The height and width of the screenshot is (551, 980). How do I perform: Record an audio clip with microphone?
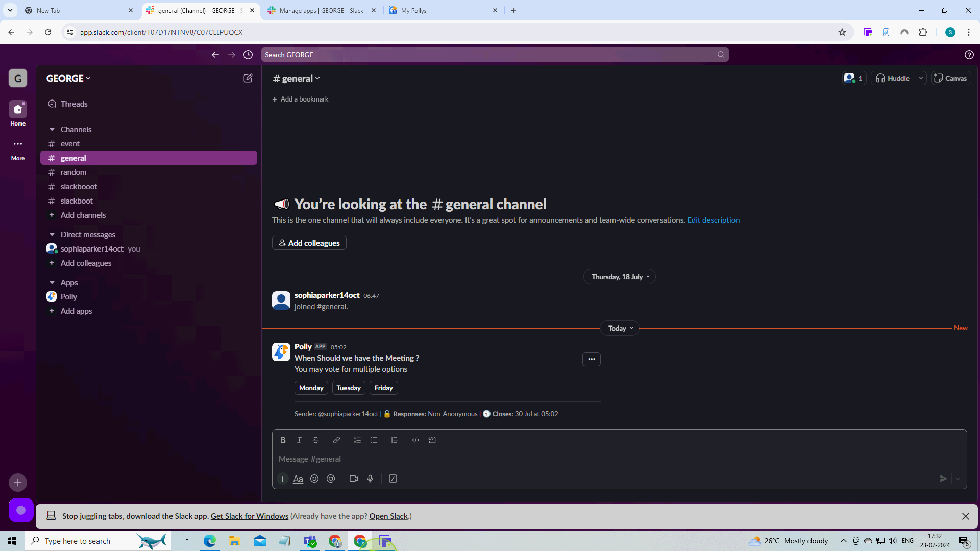click(370, 479)
